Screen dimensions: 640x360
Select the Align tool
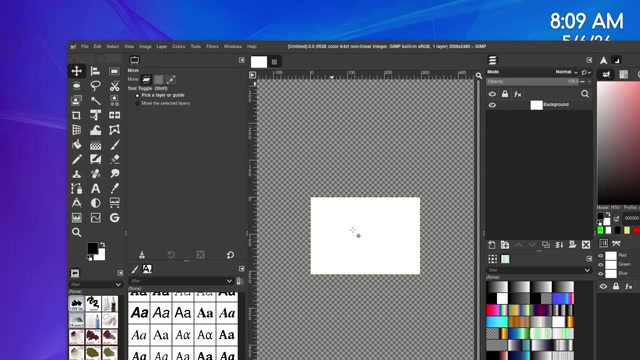[x=96, y=71]
